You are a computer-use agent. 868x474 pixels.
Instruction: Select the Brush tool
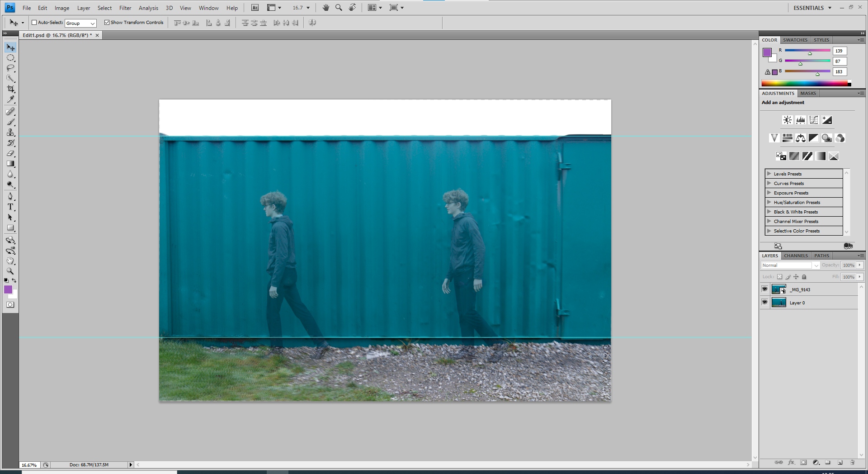(x=10, y=122)
